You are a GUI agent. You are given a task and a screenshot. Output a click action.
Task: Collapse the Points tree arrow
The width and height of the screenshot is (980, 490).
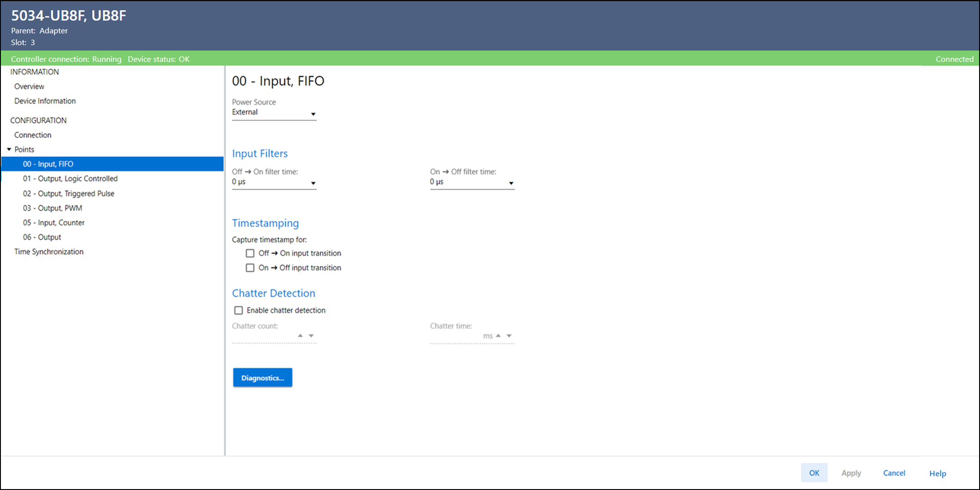(9, 149)
